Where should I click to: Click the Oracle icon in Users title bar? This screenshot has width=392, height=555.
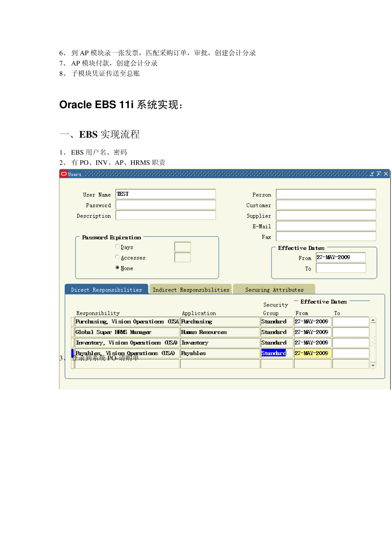64,174
